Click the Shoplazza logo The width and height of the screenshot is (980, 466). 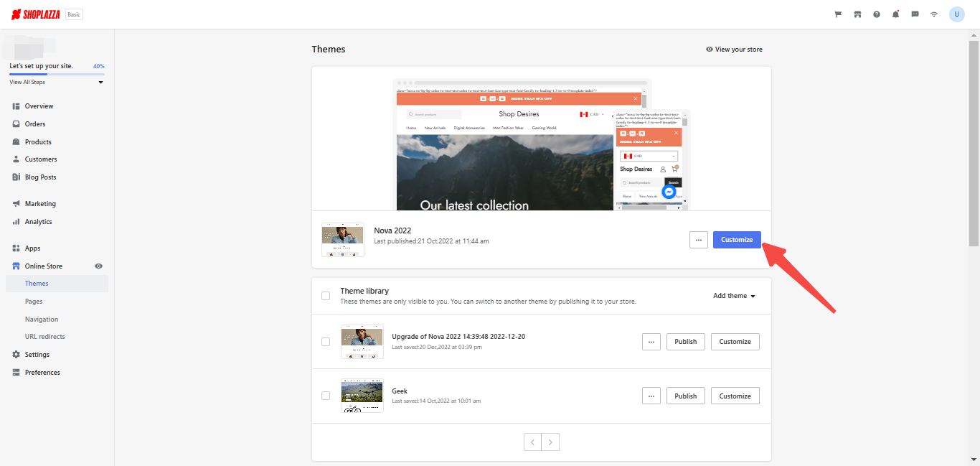point(36,14)
